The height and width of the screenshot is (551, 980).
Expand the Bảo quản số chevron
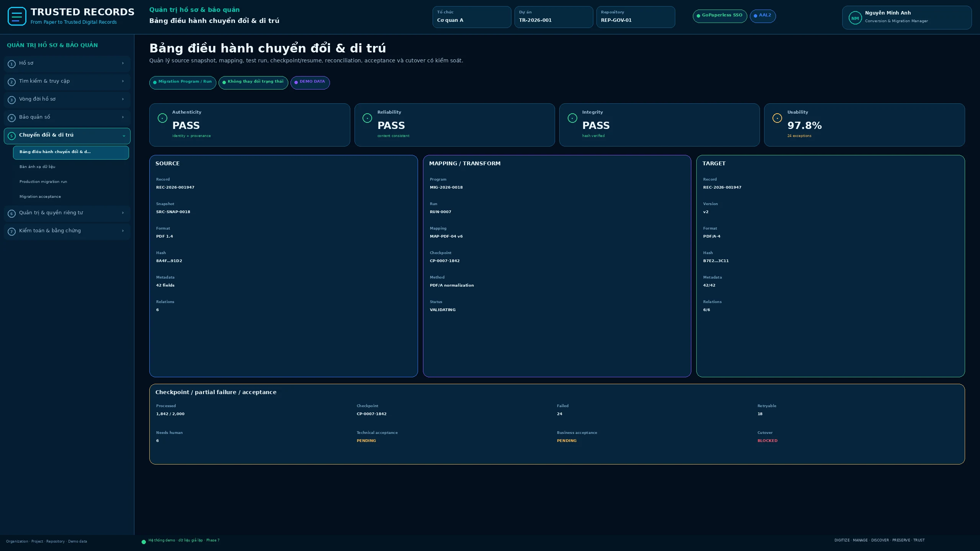tap(123, 117)
